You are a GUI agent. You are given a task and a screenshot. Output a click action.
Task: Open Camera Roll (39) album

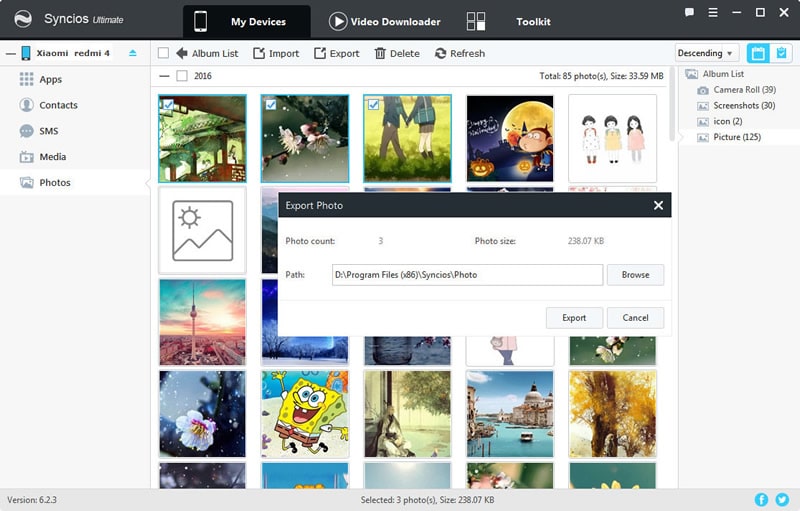[744, 90]
